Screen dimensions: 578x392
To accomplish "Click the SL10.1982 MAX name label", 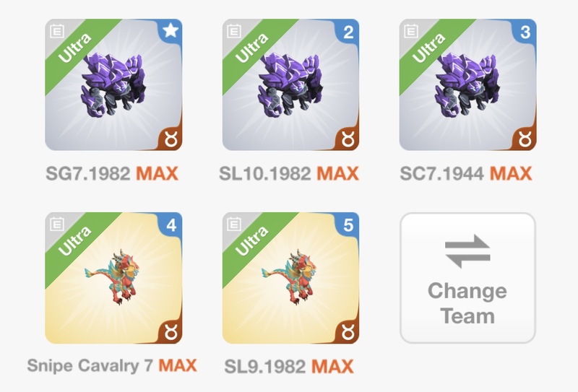I will 289,173.
